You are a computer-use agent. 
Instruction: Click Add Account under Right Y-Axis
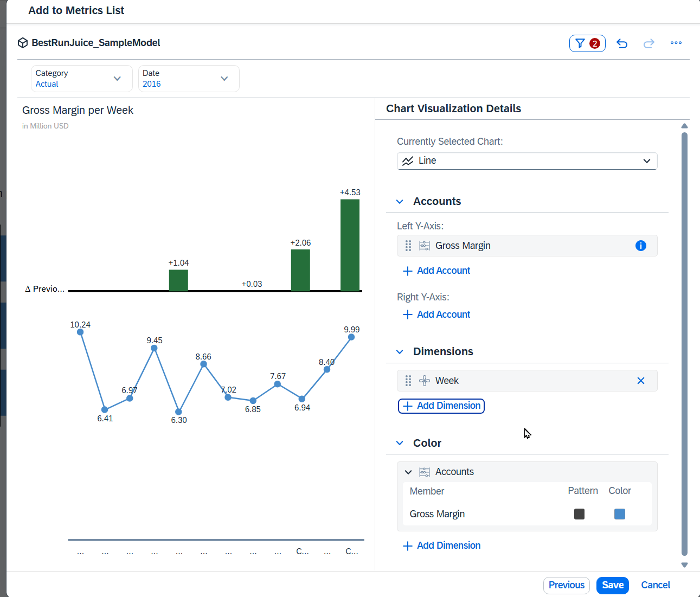[x=437, y=314]
